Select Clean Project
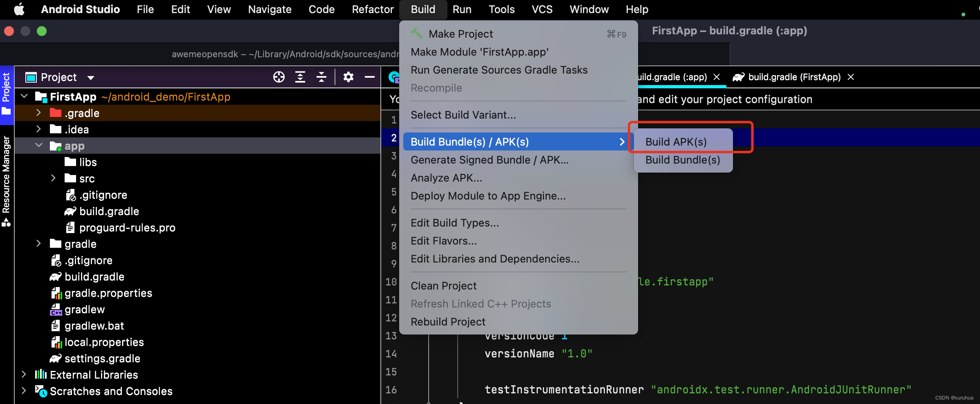The image size is (980, 404). tap(518, 286)
